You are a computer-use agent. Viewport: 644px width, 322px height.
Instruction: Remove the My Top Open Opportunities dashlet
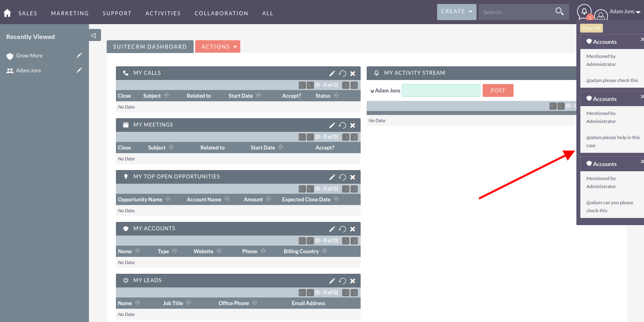point(353,177)
